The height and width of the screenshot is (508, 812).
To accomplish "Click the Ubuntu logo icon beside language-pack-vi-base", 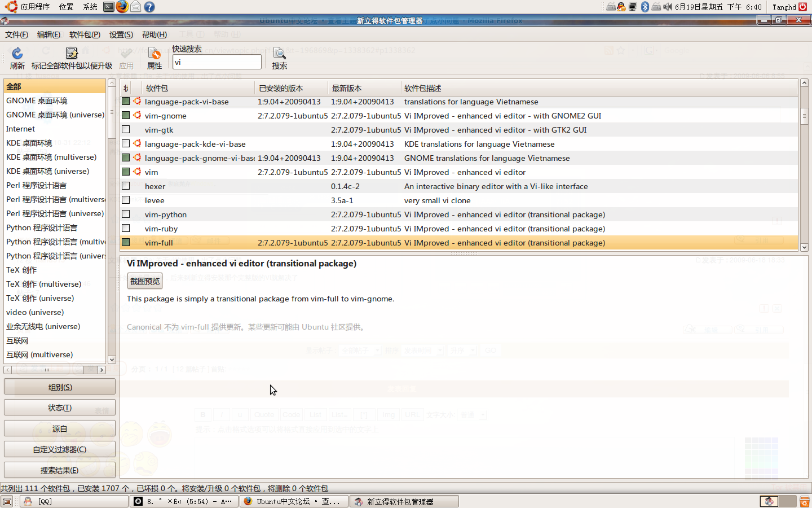I will point(137,101).
